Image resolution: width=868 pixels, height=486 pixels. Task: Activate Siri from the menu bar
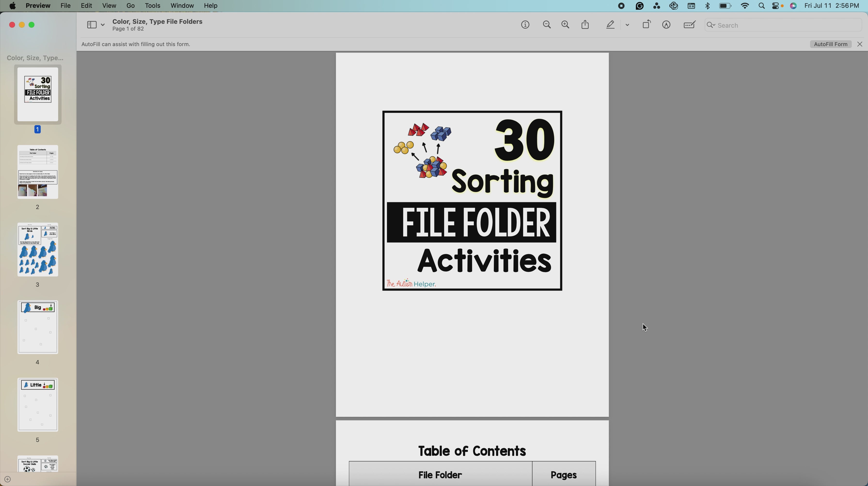[x=793, y=6]
